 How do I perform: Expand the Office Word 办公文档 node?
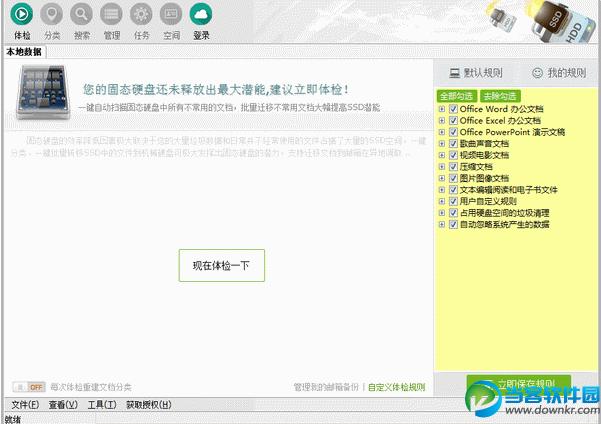click(442, 109)
